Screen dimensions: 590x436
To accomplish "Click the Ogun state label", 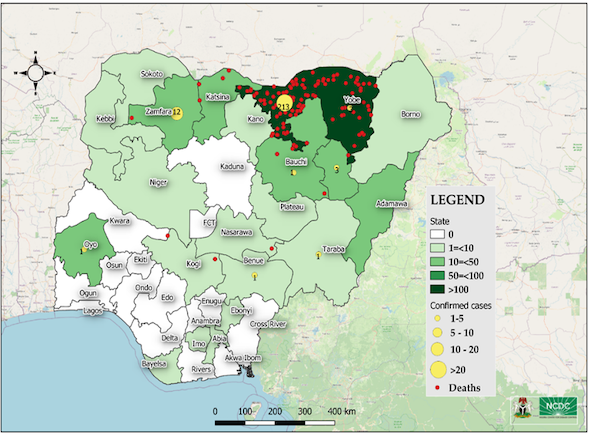I will tap(88, 293).
